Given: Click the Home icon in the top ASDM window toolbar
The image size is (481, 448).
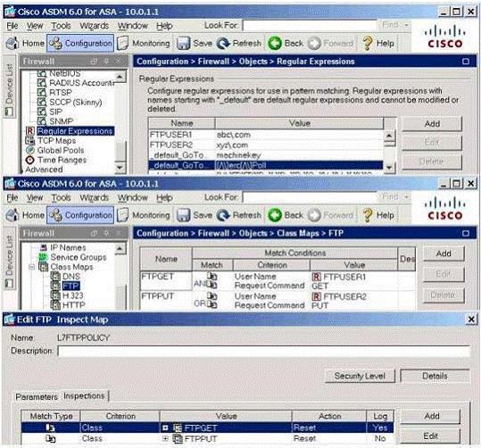Looking at the screenshot, I should [x=12, y=43].
